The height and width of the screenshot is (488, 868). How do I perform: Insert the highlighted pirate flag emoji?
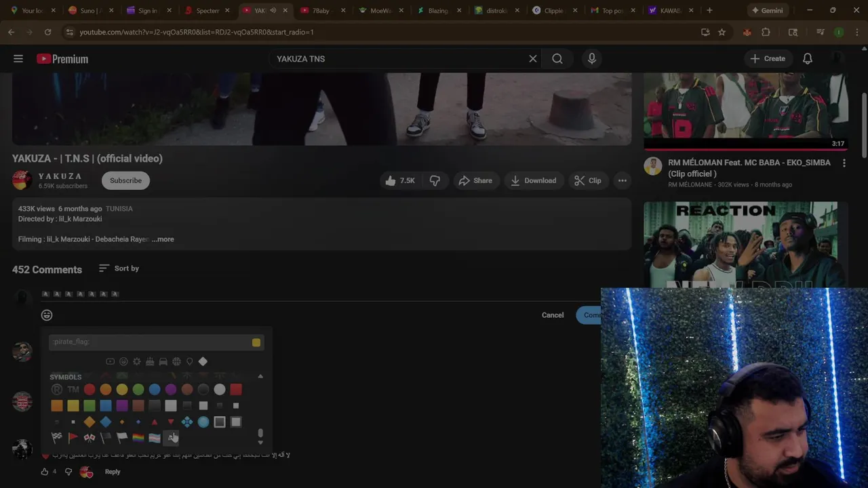coord(171,439)
